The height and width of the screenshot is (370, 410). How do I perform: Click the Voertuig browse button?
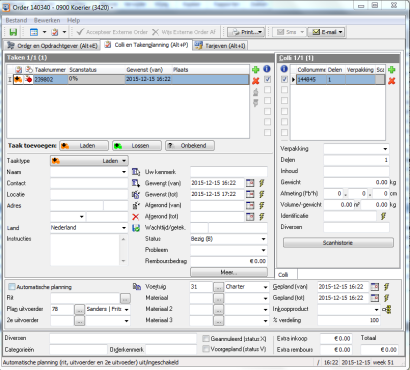218,287
